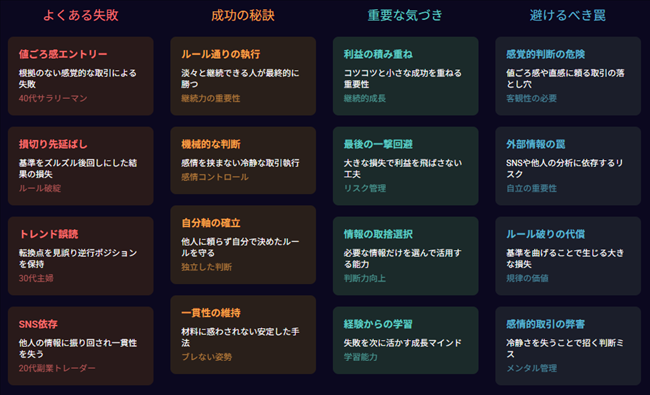650x395 pixels.
Task: Click the 成功の秘訣 column heading
Action: pos(243,15)
